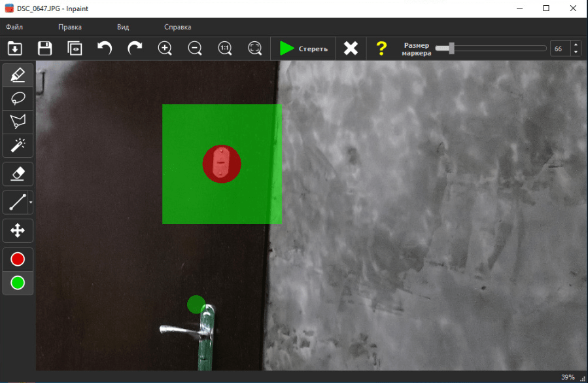Switch to red removal marker
The image size is (588, 383).
[18, 259]
